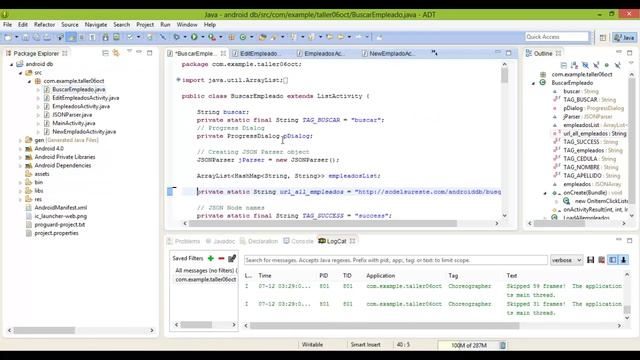
Task: Collapse All in the Outline view
Action: pos(564,65)
